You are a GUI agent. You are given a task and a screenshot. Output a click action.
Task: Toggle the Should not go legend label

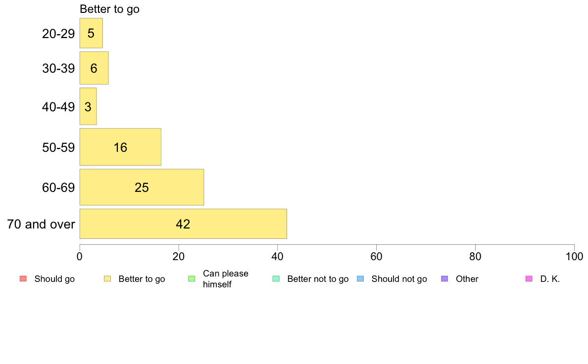click(x=399, y=279)
